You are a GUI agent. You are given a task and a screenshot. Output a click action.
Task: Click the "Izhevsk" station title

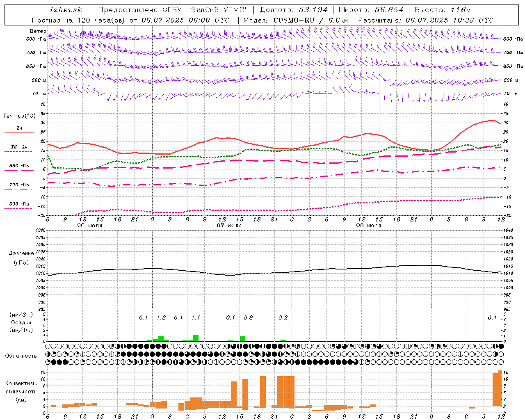66,10
